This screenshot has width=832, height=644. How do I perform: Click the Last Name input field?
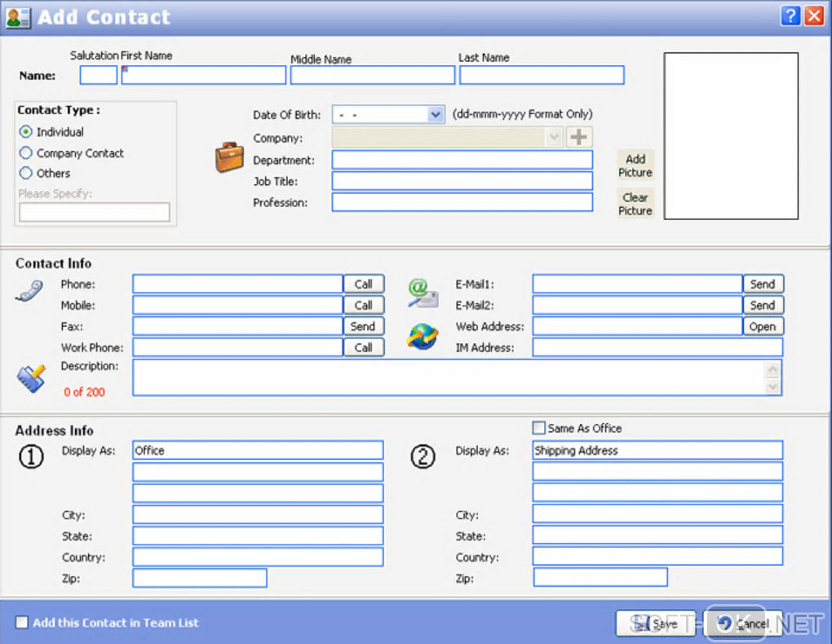click(x=542, y=75)
